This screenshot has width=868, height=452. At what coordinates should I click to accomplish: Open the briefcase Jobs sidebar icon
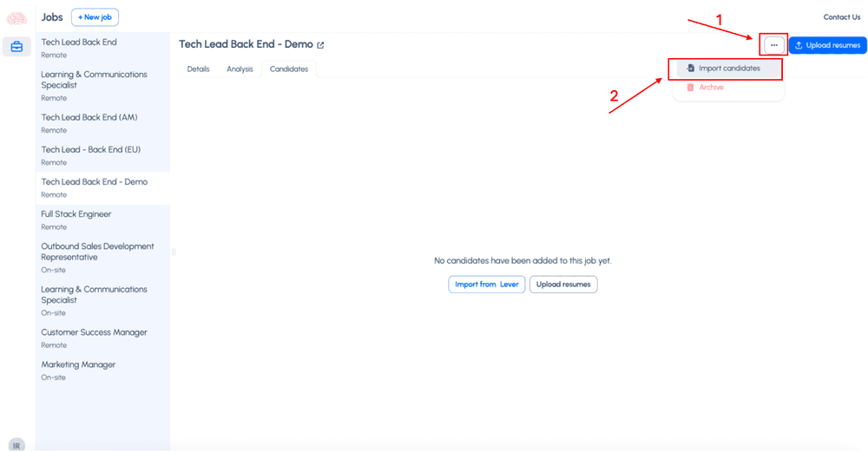coord(16,47)
